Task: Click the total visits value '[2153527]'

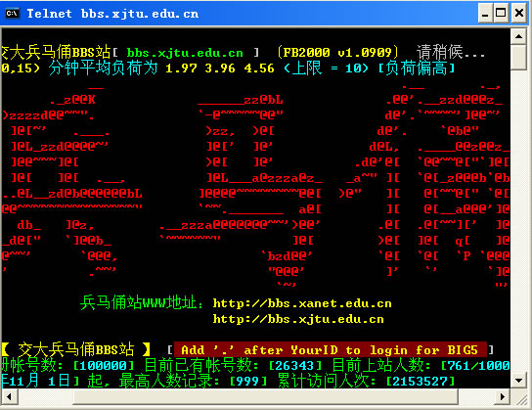Action: coord(421,382)
